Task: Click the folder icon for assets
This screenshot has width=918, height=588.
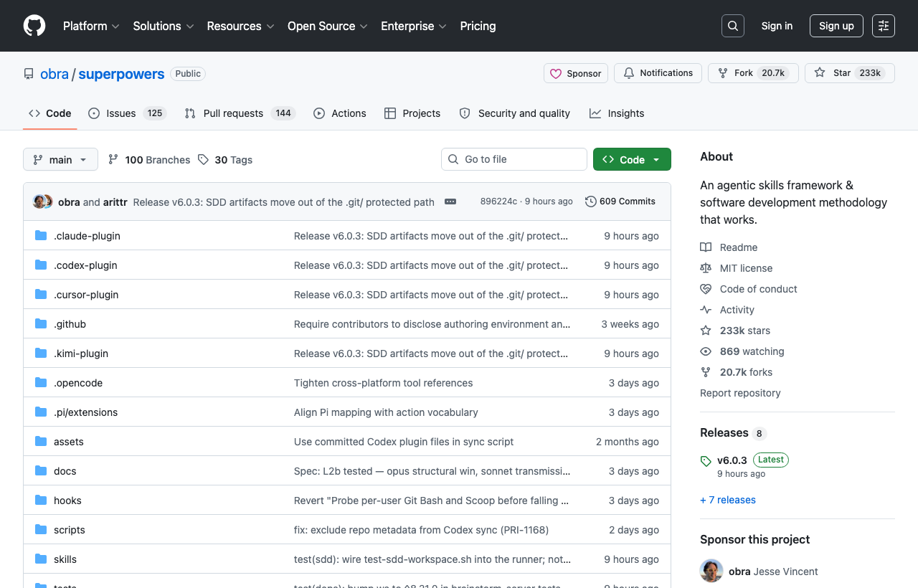Action: coord(41,442)
